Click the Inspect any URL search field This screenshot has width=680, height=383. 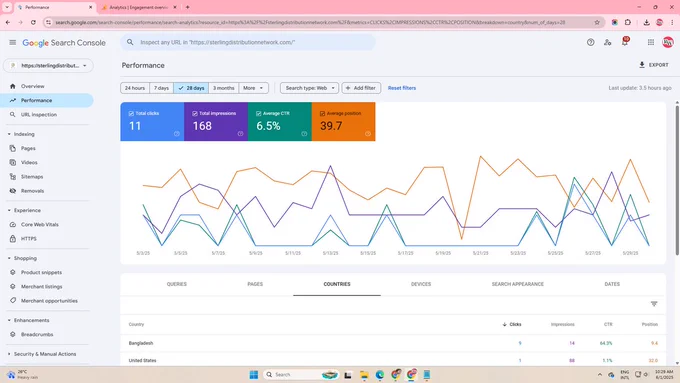click(248, 43)
